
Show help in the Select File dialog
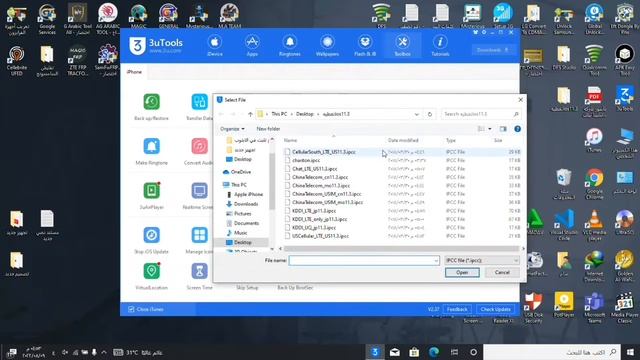(x=518, y=129)
